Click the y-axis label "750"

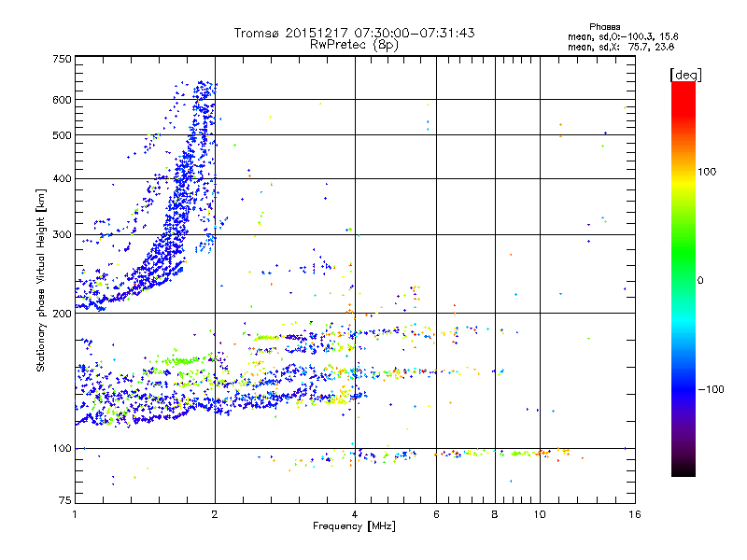pyautogui.click(x=62, y=59)
